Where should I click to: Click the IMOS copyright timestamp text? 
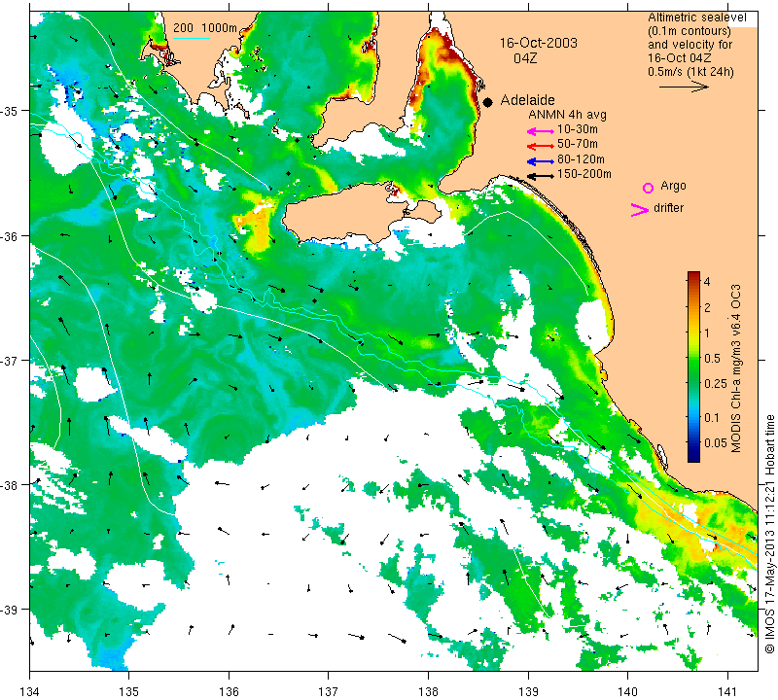(x=769, y=534)
